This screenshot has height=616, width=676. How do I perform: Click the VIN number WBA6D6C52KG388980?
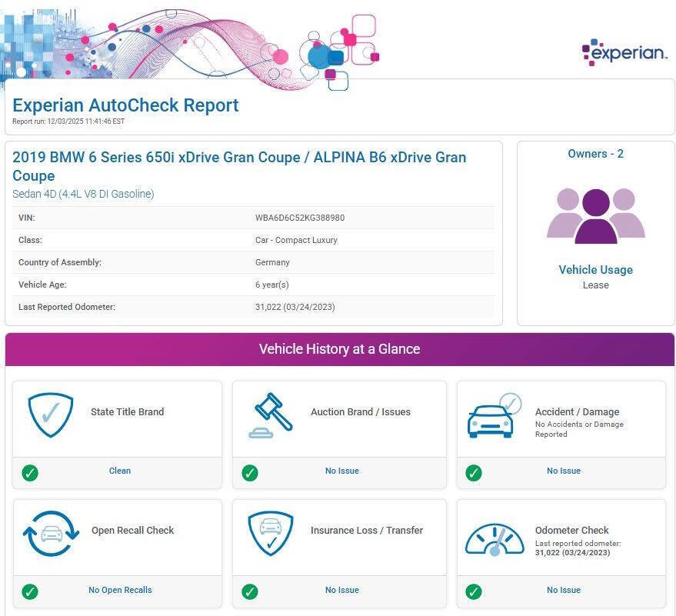tap(300, 218)
